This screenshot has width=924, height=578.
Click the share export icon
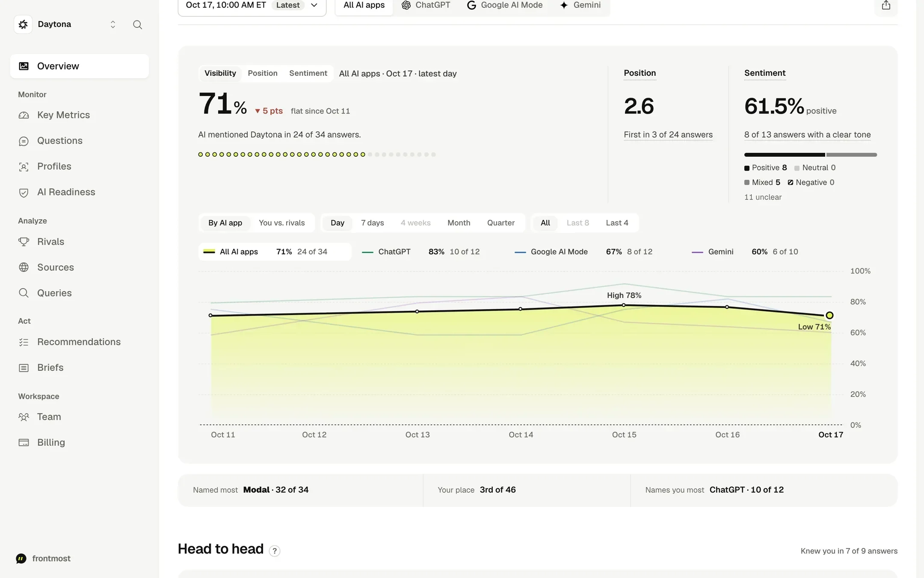coord(886,5)
